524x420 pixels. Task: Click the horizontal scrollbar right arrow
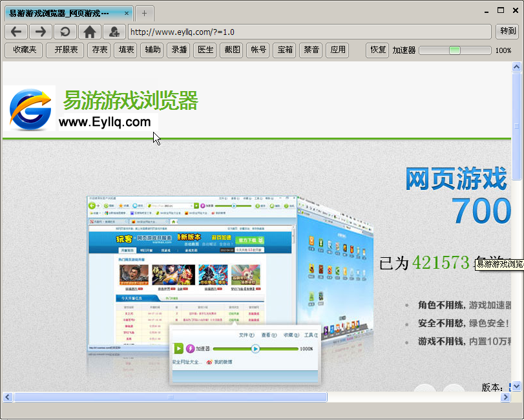coord(505,397)
